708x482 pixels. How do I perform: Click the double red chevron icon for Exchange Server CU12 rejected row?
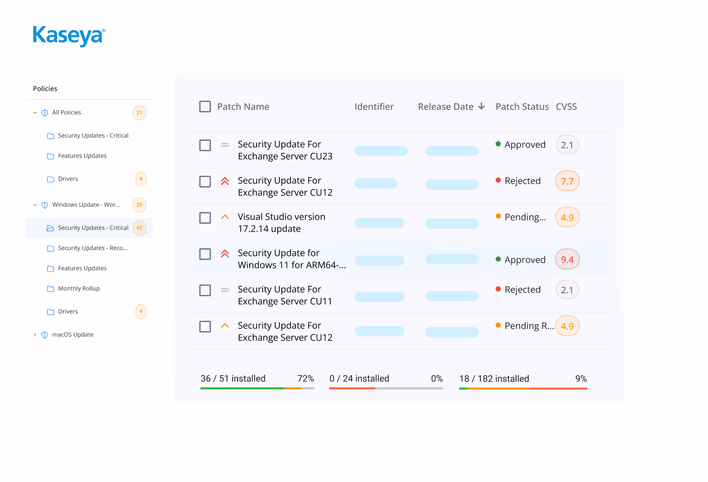(225, 181)
